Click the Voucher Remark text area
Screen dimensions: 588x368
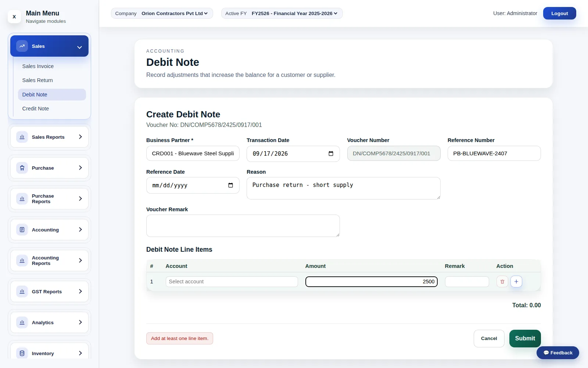(x=243, y=226)
